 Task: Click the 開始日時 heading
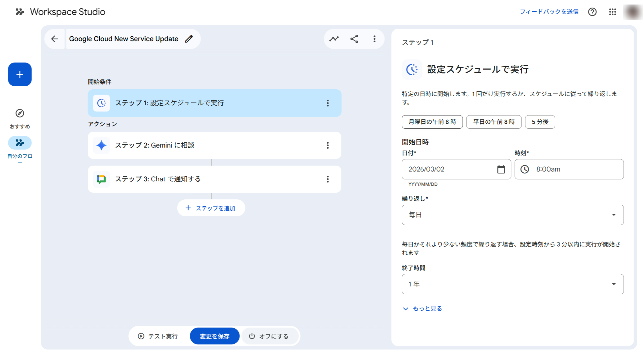415,142
